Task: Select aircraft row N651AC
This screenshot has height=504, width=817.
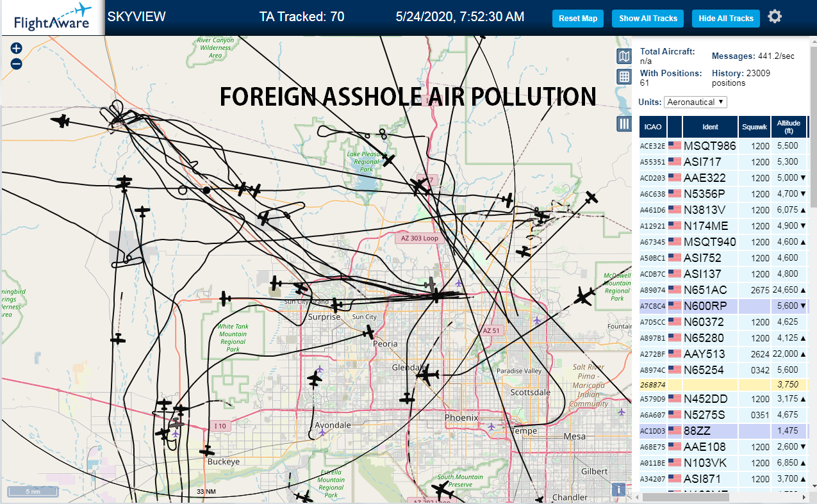Action: pyautogui.click(x=724, y=290)
